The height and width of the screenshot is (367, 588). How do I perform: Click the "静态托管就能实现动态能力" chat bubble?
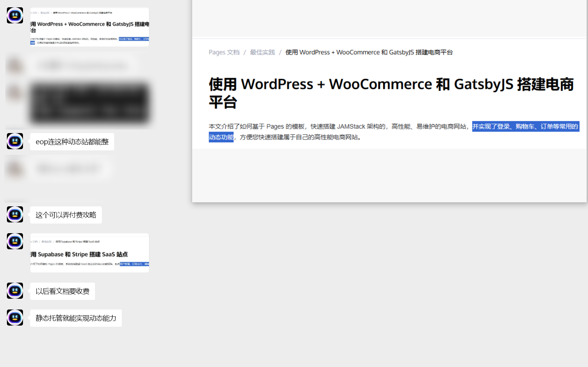[x=76, y=318]
